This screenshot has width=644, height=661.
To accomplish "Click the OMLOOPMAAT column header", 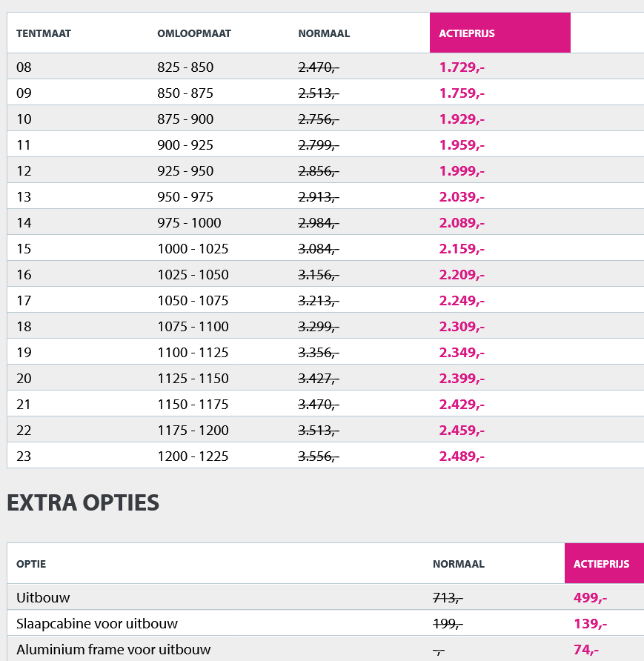I will 194,33.
